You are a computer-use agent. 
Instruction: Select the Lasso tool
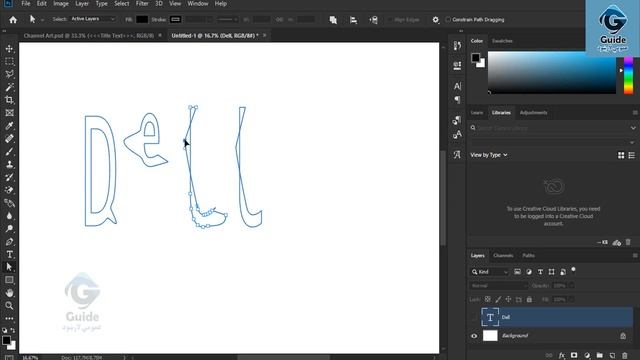click(9, 74)
